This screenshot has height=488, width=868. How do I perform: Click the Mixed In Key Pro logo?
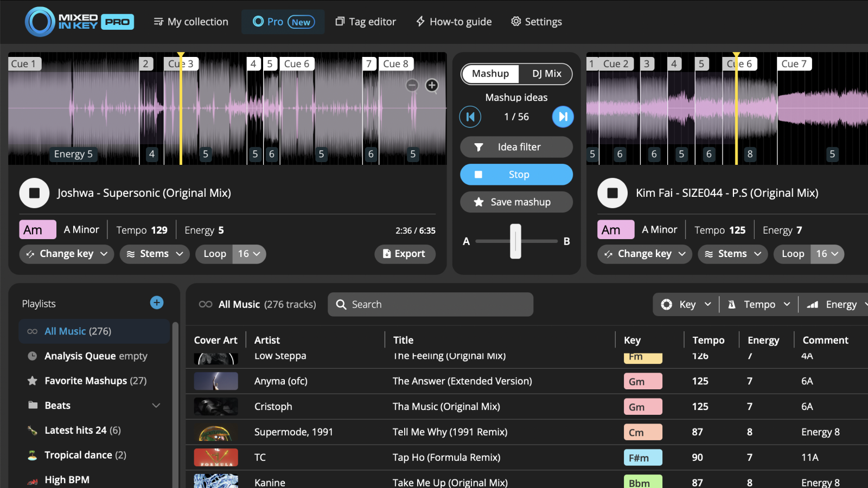point(79,22)
